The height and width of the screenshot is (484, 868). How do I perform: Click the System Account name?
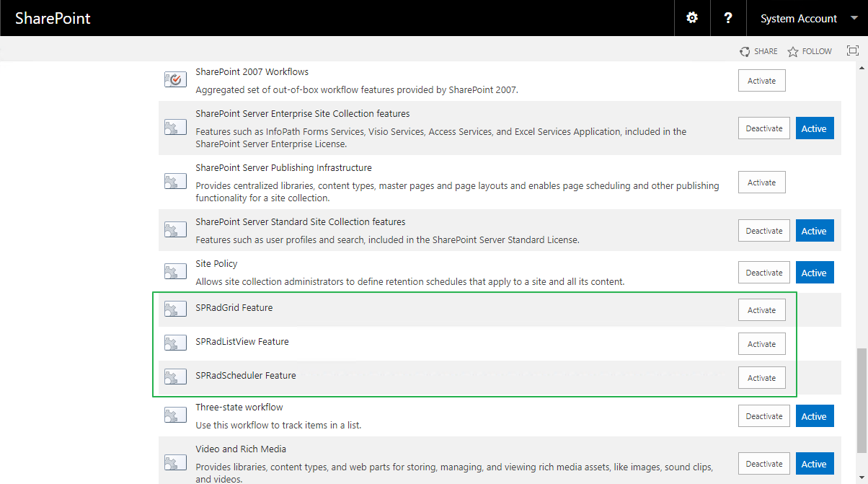coord(799,19)
